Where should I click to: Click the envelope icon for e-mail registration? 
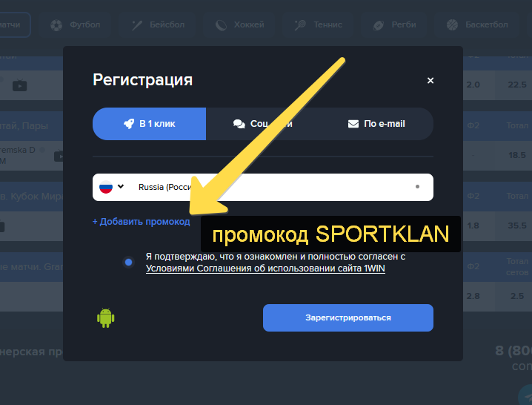point(353,124)
